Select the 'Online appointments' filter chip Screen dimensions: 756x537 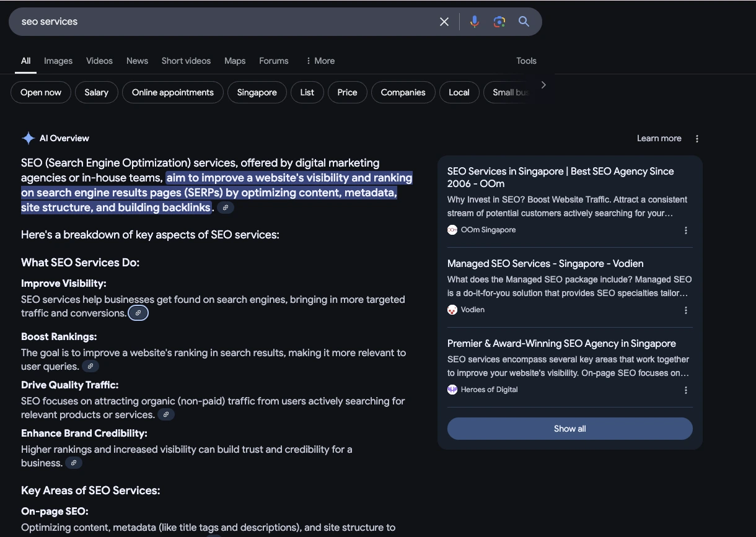(173, 92)
